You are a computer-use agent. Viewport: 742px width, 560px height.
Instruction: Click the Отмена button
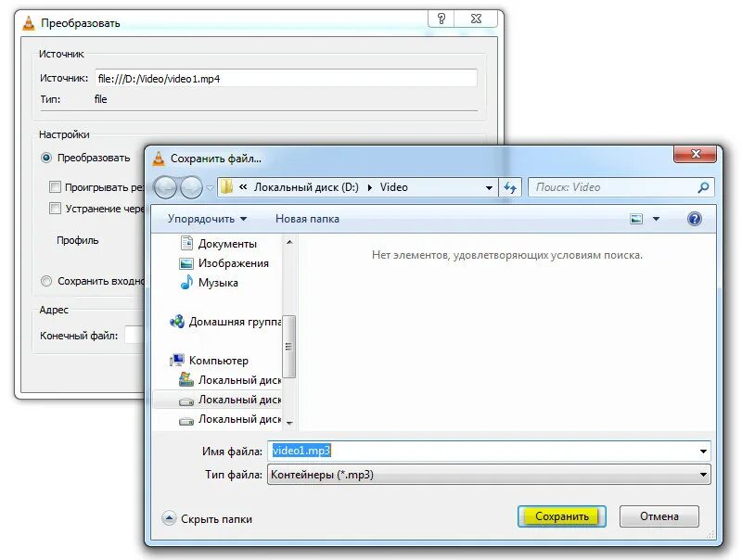pos(659,516)
